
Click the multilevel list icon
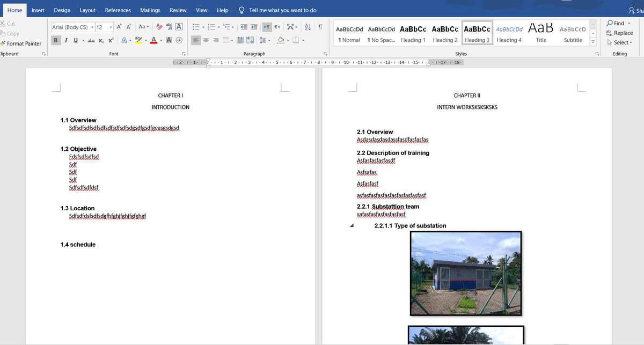[x=228, y=27]
